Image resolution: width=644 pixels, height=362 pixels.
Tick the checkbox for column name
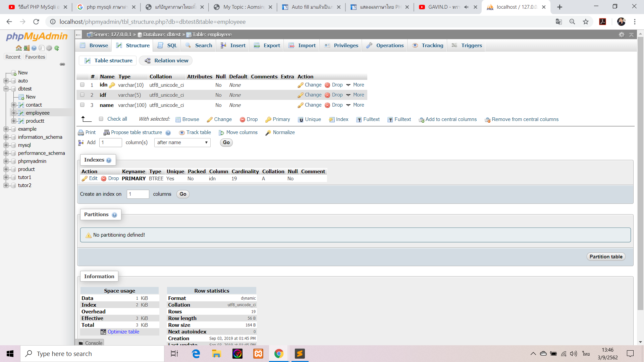82,105
